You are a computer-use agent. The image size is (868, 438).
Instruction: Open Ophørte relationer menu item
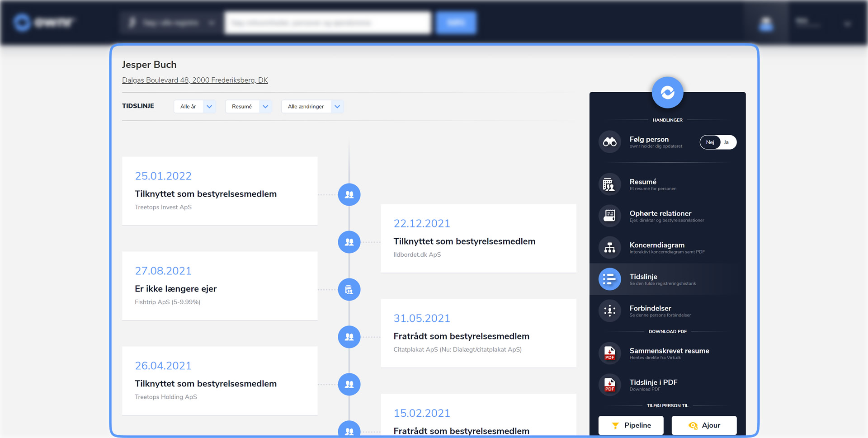coord(667,216)
